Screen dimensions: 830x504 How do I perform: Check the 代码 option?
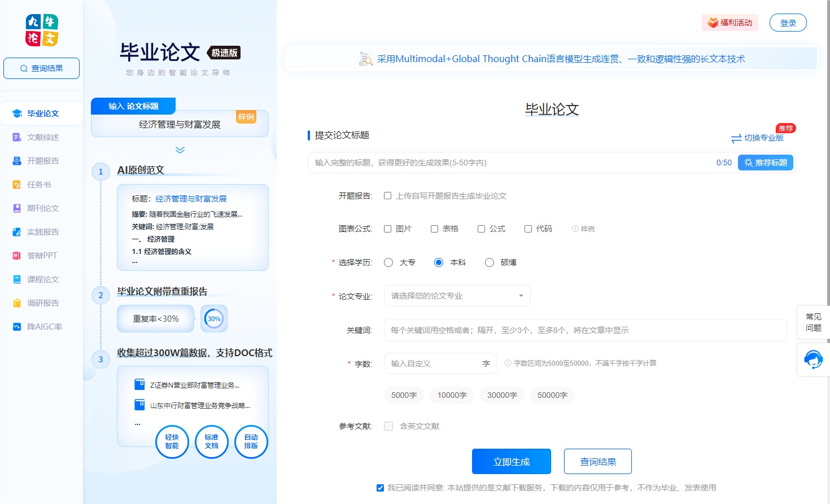[528, 229]
